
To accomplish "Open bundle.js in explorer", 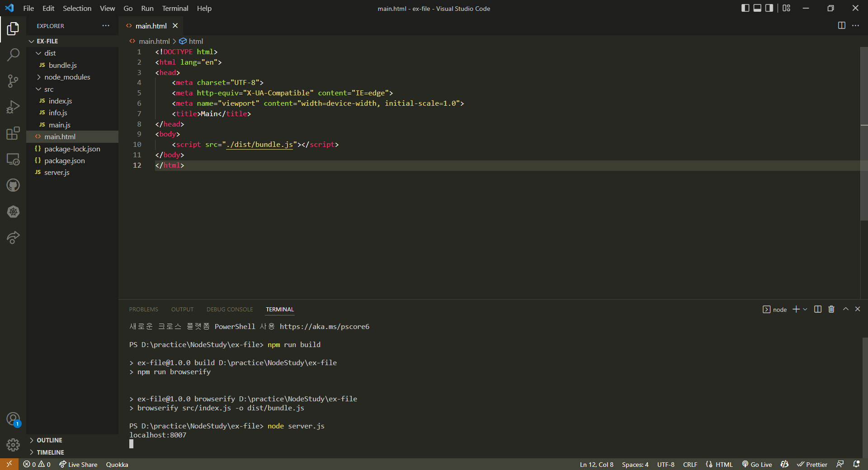I will click(72, 66).
